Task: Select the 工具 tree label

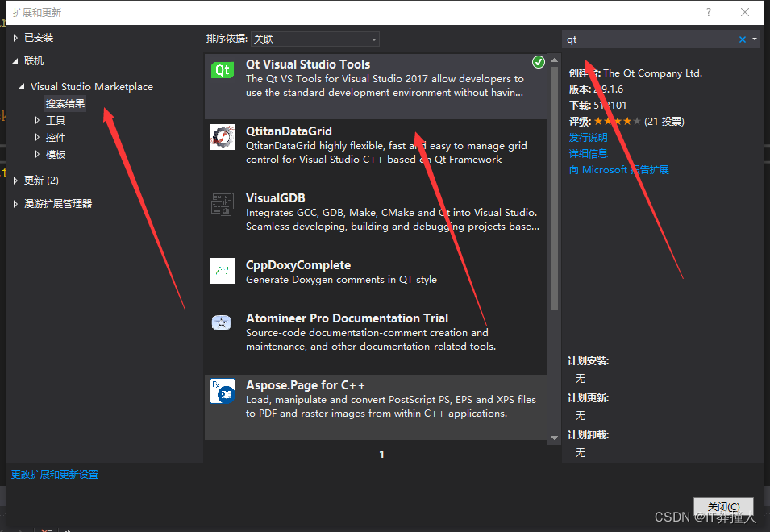Action: [x=56, y=120]
